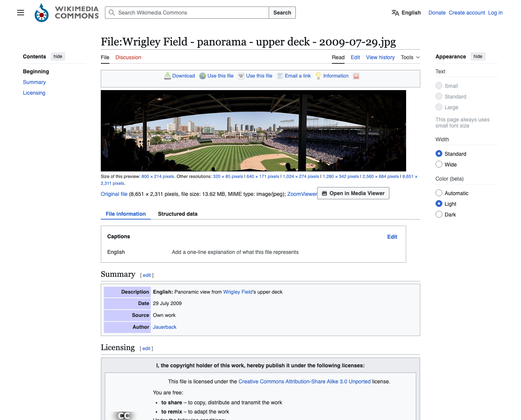The height and width of the screenshot is (420, 521).
Task: Click the Wrigley Field panorama image
Action: [x=253, y=131]
